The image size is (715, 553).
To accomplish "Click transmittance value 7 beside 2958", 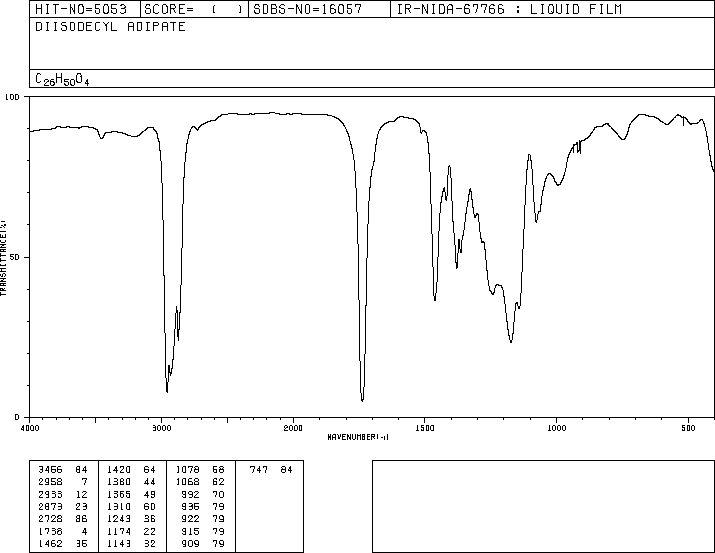I will tap(84, 482).
